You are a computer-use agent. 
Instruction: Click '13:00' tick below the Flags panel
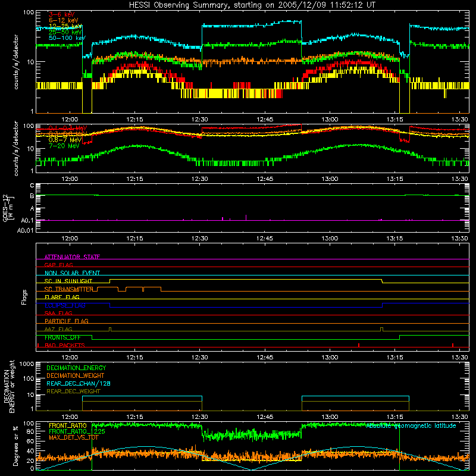click(330, 358)
